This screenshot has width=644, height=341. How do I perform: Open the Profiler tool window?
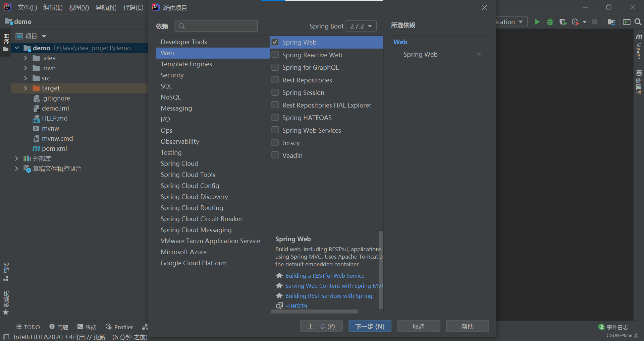[119, 327]
